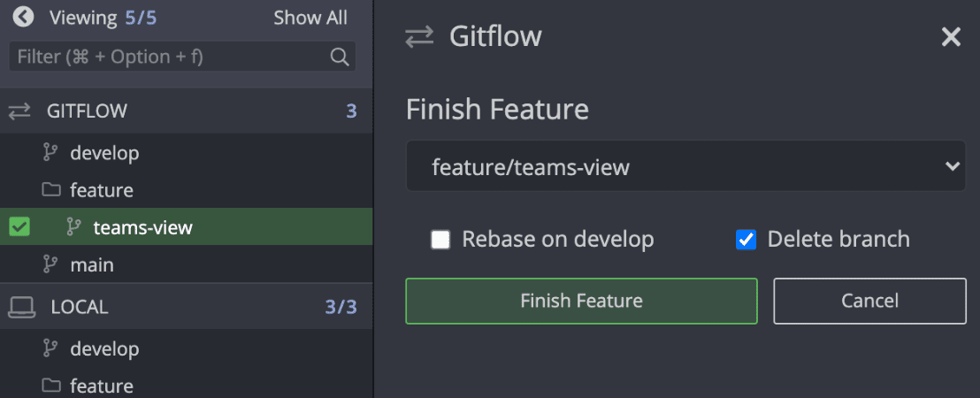
Task: Click the branch icon next to teams-view
Action: coord(73,227)
